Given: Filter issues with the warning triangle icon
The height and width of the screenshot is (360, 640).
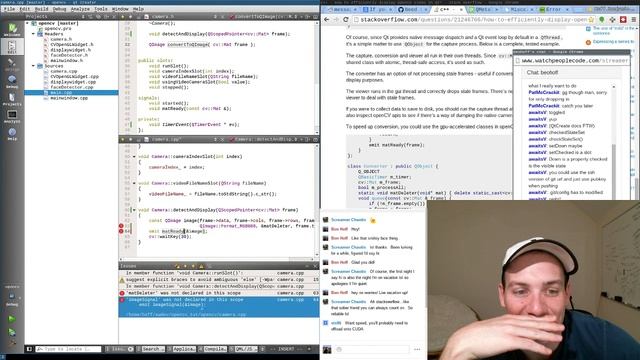Looking at the screenshot, I should [201, 266].
